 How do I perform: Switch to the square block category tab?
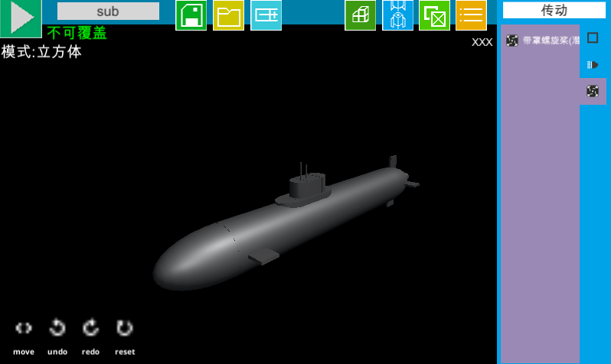tap(593, 37)
